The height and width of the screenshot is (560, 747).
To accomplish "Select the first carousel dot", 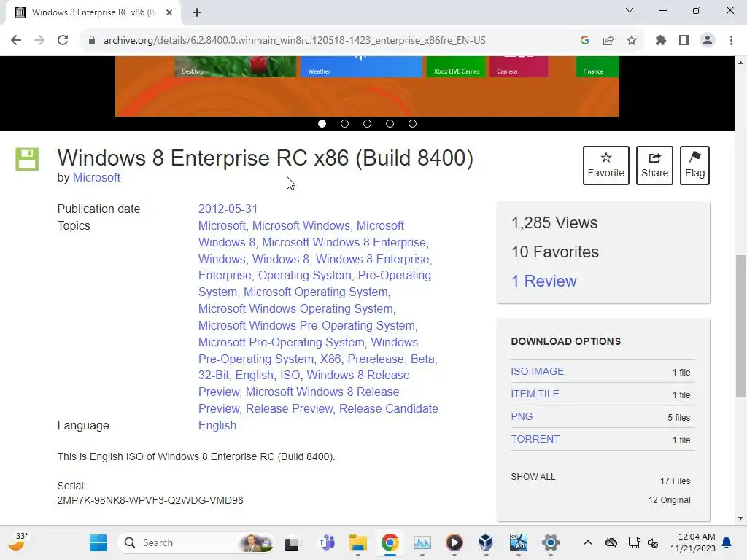I will (322, 124).
